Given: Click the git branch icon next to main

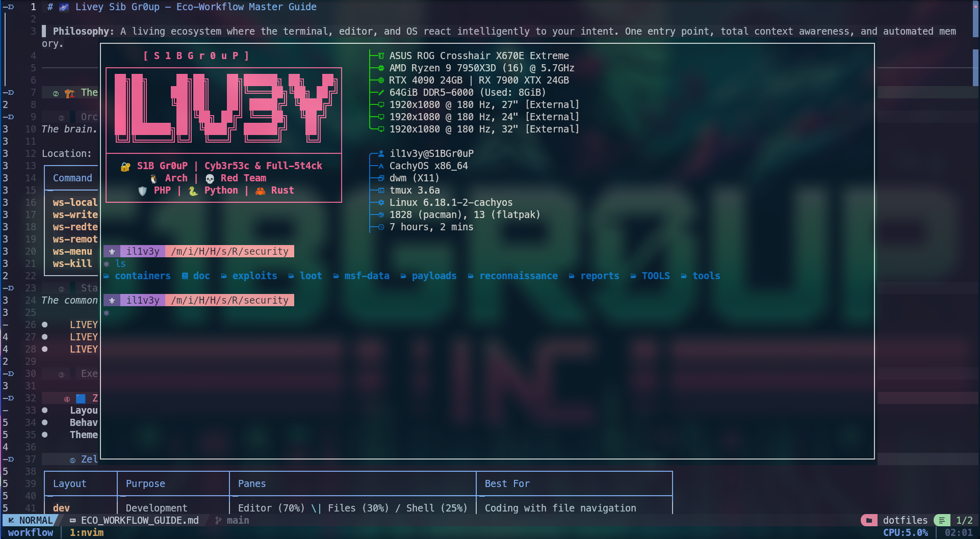Looking at the screenshot, I should click(218, 520).
